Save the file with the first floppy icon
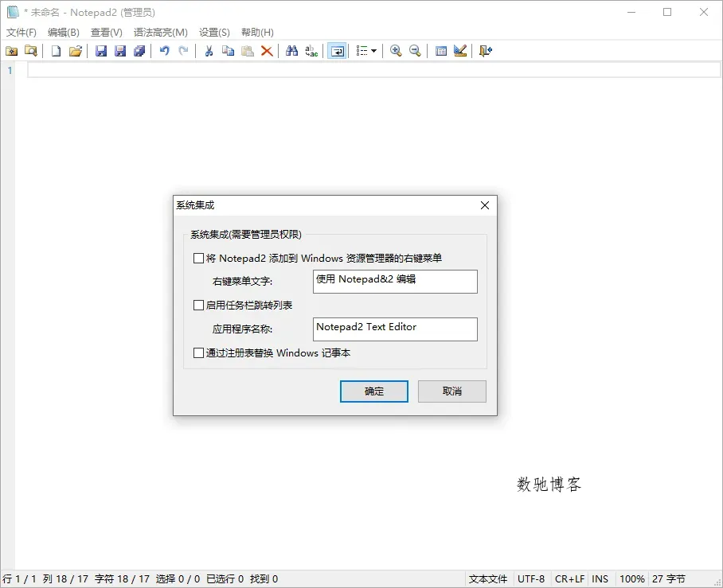The image size is (723, 588). click(x=101, y=51)
